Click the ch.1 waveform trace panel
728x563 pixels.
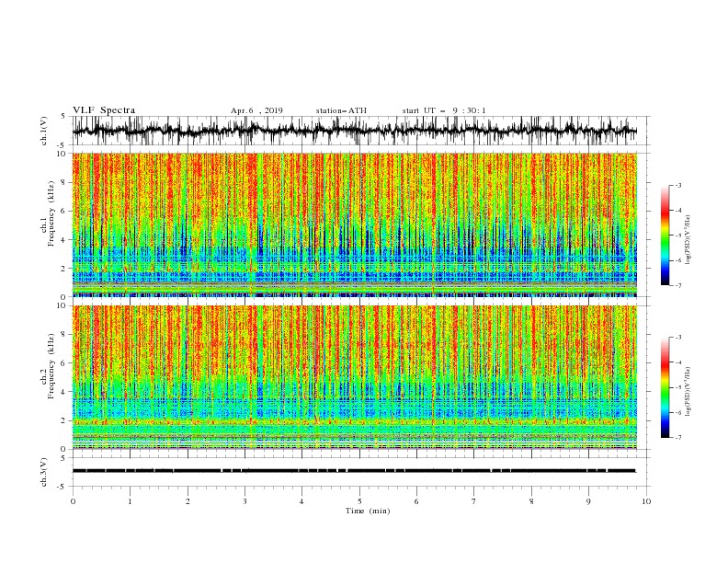(360, 131)
